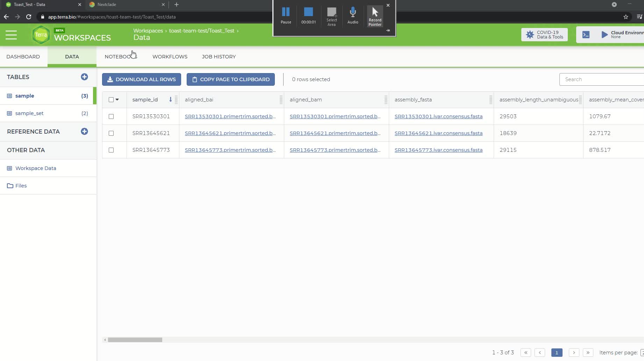Check the SRR13530301 row checkbox
Image resolution: width=644 pixels, height=361 pixels.
click(x=111, y=116)
